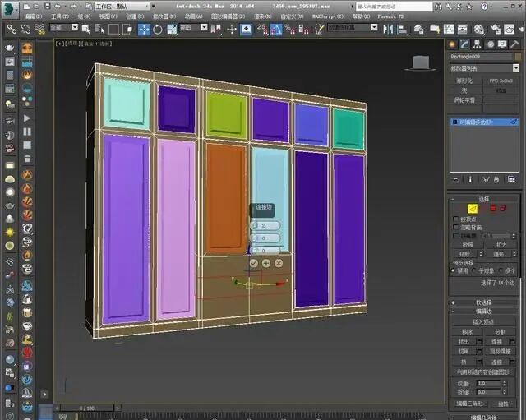Open the named selection sets dropdown
Screen dimensions: 526x420
pyautogui.click(x=353, y=28)
